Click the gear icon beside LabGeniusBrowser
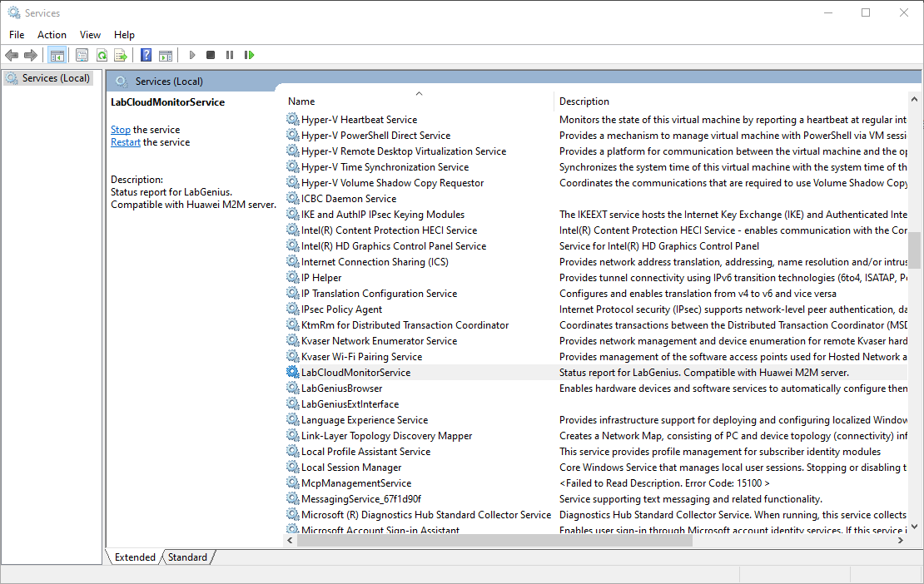Image resolution: width=924 pixels, height=584 pixels. click(293, 388)
